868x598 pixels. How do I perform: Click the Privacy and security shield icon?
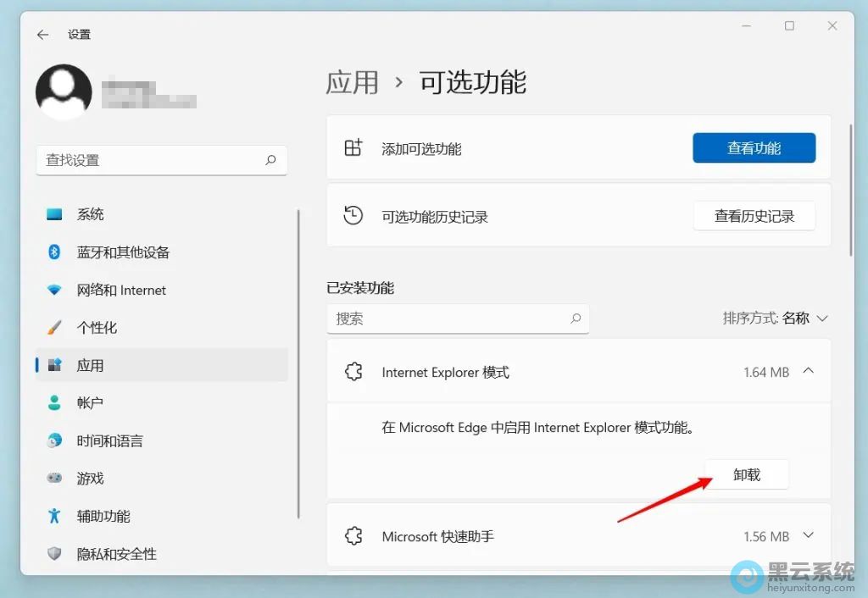pyautogui.click(x=55, y=554)
